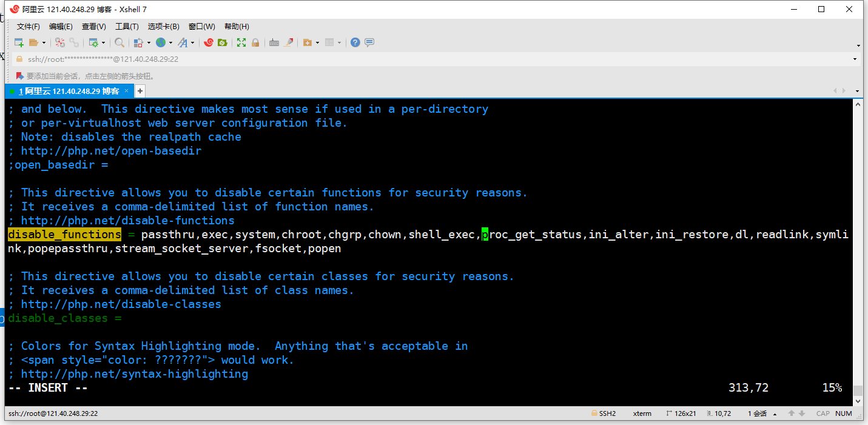Image resolution: width=868 pixels, height=425 pixels.
Task: Expand the Font dropdown arrow
Action: click(x=192, y=42)
